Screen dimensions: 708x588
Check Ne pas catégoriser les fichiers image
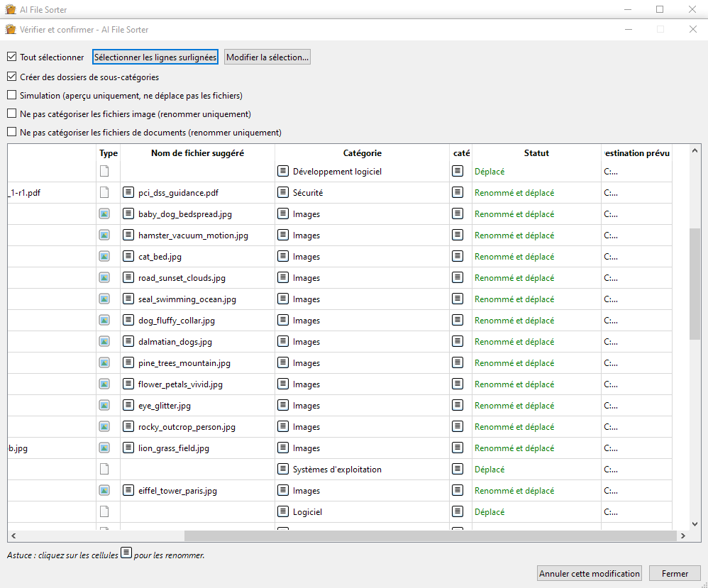11,113
